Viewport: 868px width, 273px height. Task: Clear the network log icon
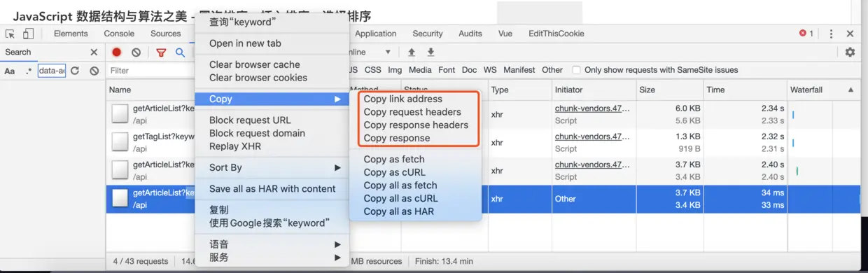click(x=136, y=52)
